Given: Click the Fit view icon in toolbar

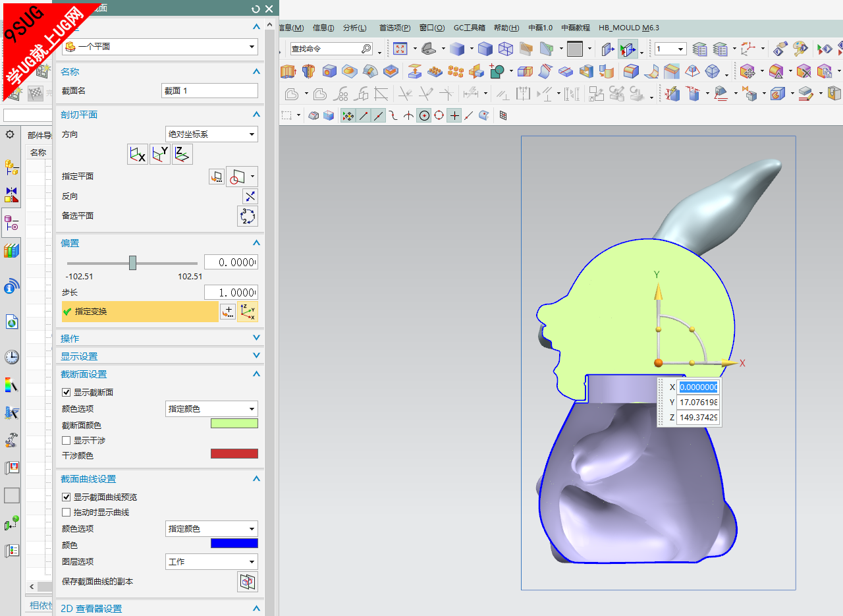Looking at the screenshot, I should click(x=400, y=49).
